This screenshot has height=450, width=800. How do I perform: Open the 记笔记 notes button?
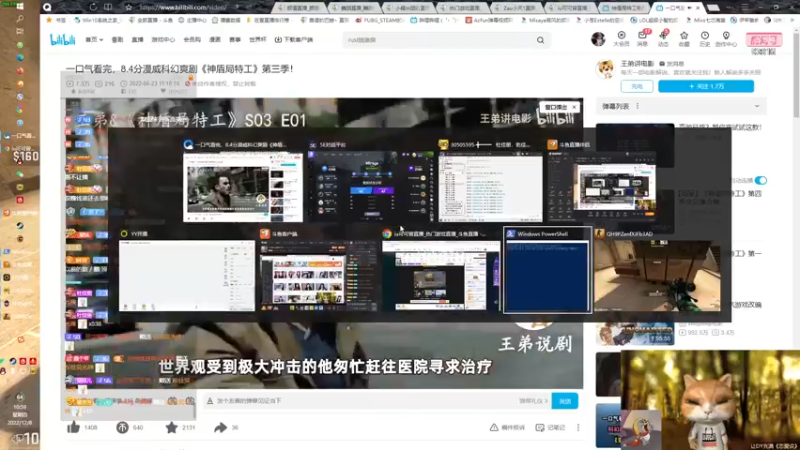(x=550, y=428)
